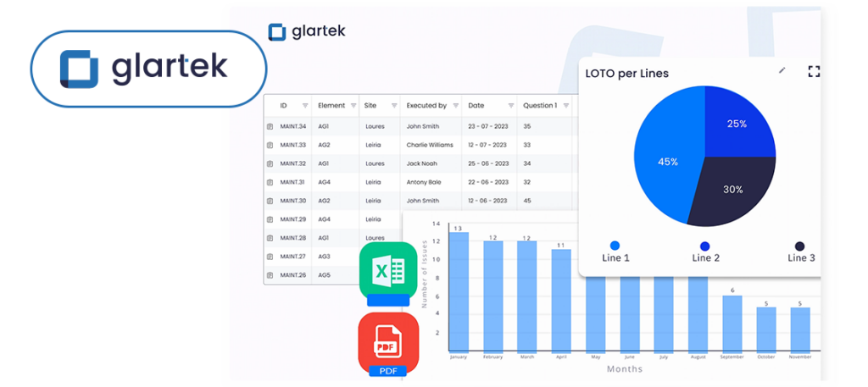Click the clipboard icon beside MAINT.31
Image resolution: width=868 pixels, height=387 pixels.
click(270, 182)
